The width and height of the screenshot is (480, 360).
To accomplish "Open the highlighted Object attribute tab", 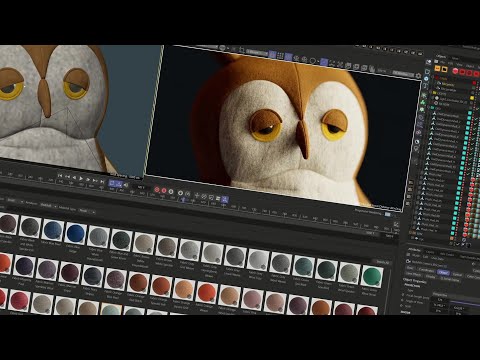I will pyautogui.click(x=443, y=272).
